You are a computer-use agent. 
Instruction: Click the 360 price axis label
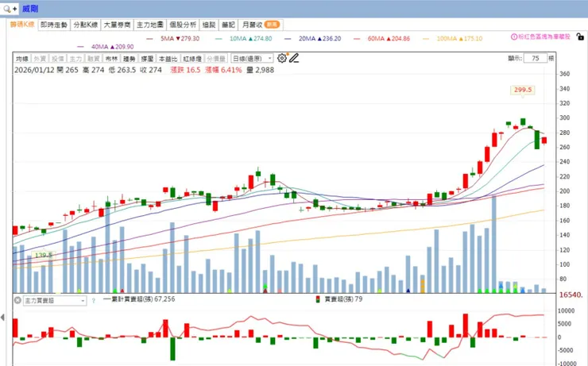(x=564, y=74)
